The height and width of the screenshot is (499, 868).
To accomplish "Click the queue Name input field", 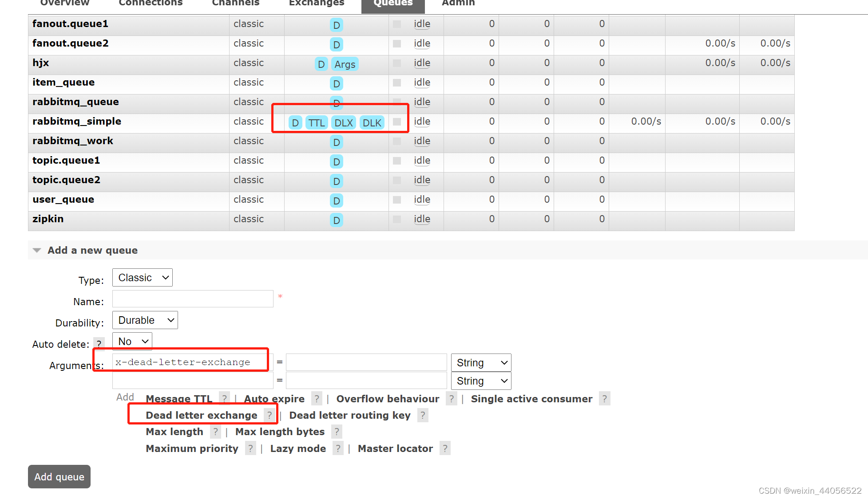I will (x=193, y=299).
